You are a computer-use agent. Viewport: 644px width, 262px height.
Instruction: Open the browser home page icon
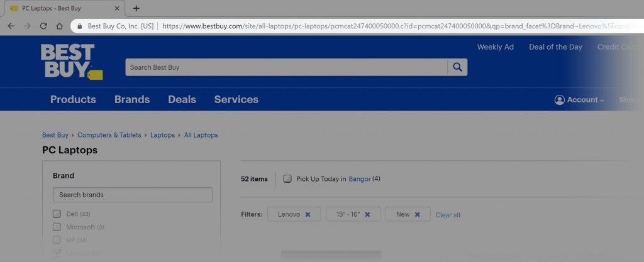[x=60, y=26]
